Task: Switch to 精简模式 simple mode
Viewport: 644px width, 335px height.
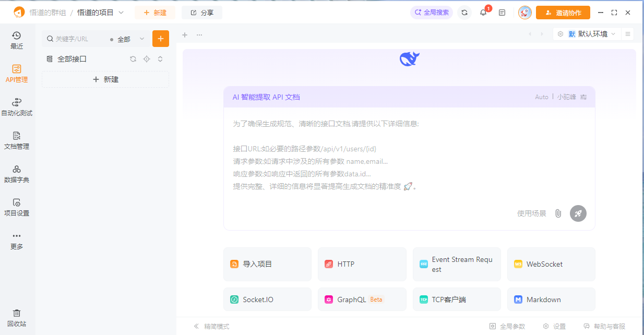Action: point(211,326)
